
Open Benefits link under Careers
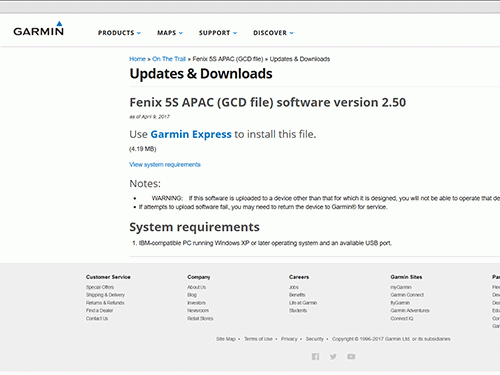point(297,295)
